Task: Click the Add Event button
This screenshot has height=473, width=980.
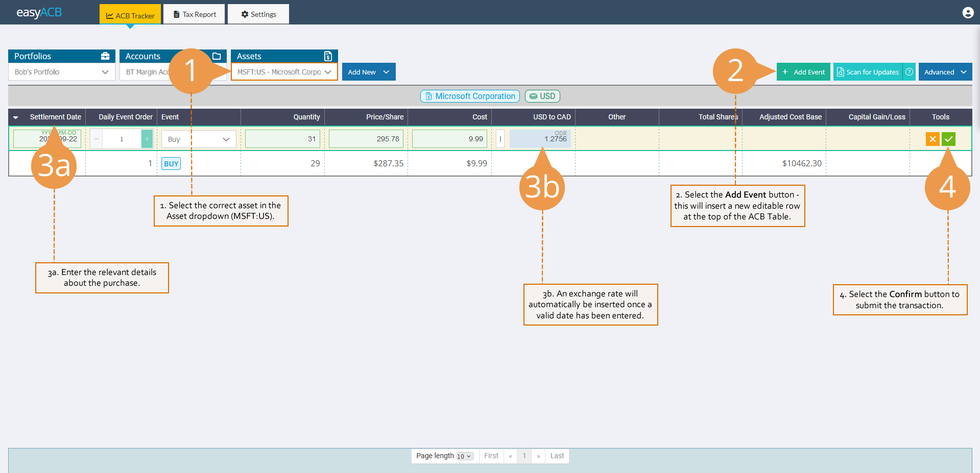Action: pos(803,71)
